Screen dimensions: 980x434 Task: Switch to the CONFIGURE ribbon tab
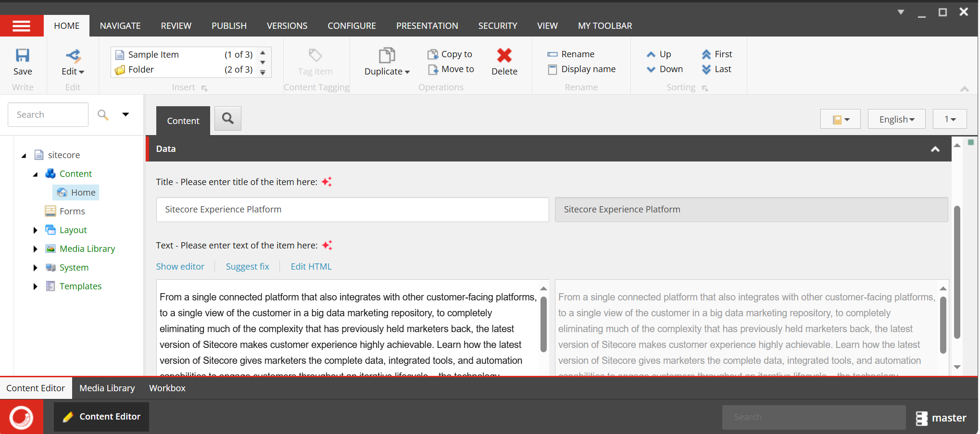coord(352,26)
